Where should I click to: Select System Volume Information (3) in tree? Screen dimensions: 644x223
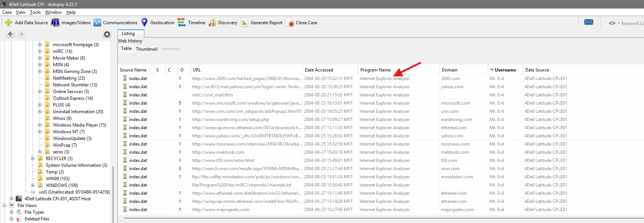76,165
